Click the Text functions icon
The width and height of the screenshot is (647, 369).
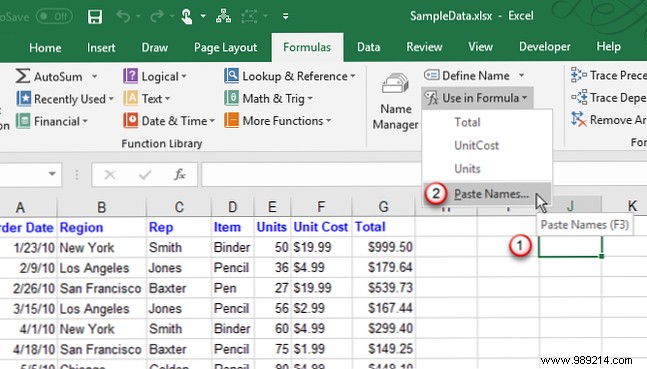point(130,99)
